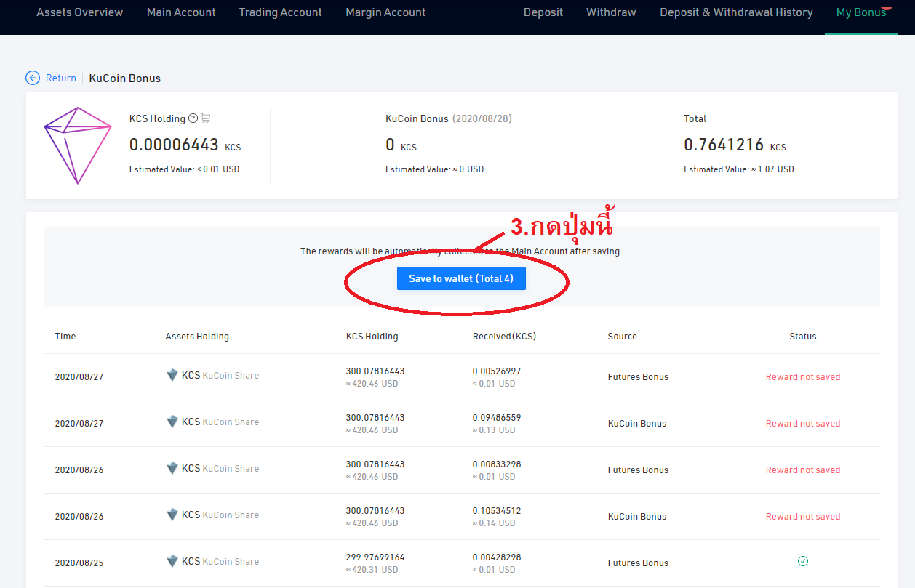Click the Source column header
Viewport: 915px width, 588px height.
(623, 337)
